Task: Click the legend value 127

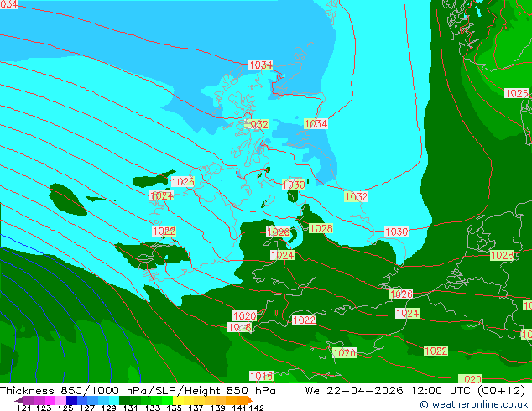Action: tap(87, 408)
